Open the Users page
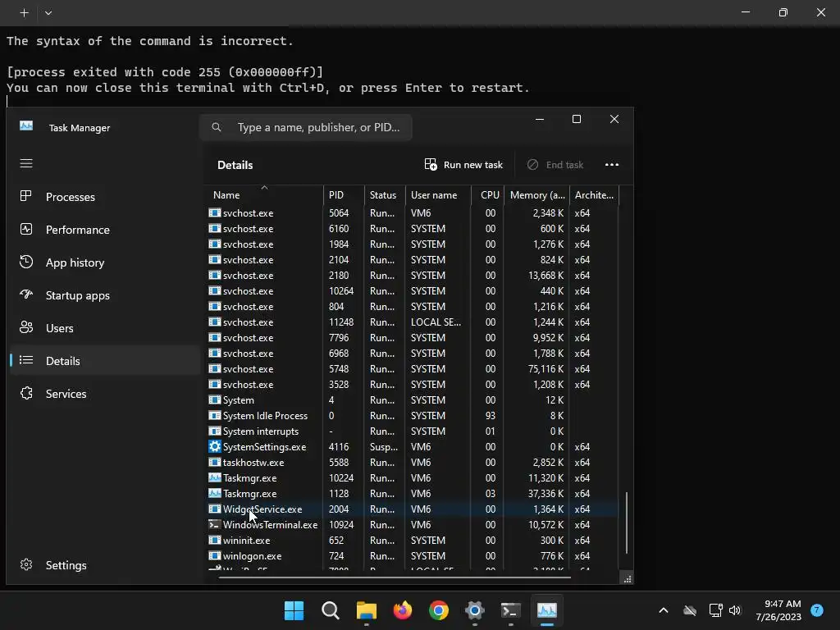This screenshot has height=630, width=840. click(x=105, y=328)
